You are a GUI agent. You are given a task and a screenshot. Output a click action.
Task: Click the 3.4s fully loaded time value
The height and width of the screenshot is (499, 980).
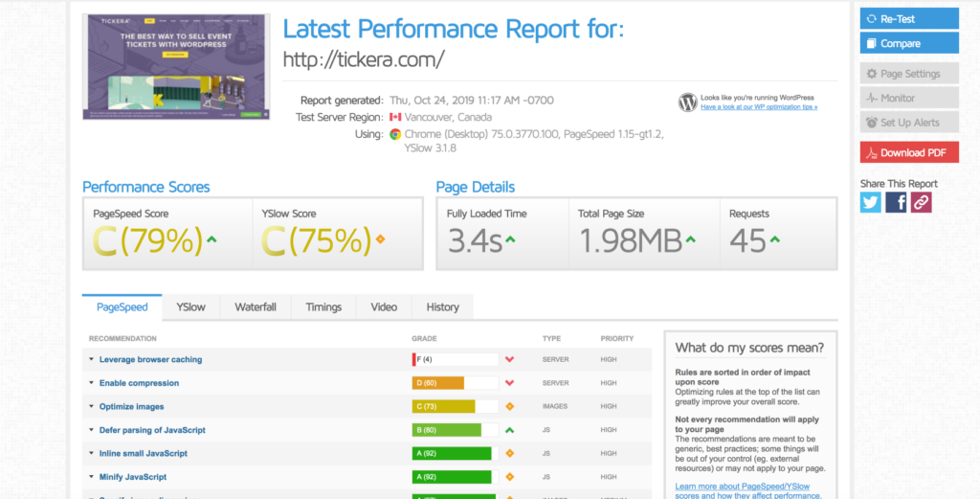point(475,240)
